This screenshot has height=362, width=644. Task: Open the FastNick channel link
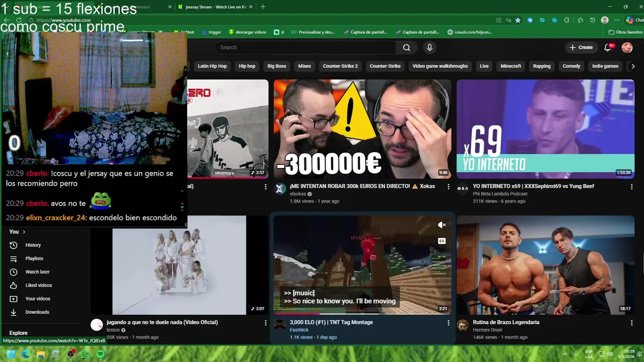(x=299, y=330)
